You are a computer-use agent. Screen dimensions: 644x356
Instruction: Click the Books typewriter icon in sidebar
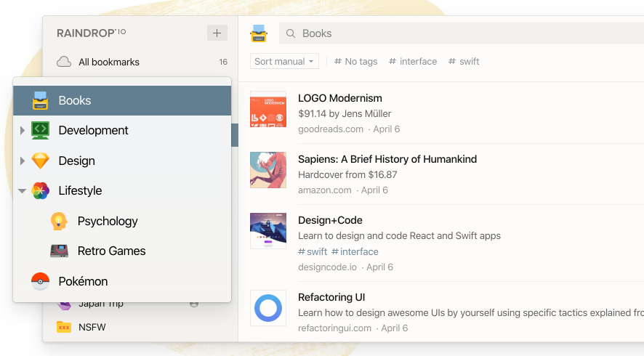tap(40, 100)
